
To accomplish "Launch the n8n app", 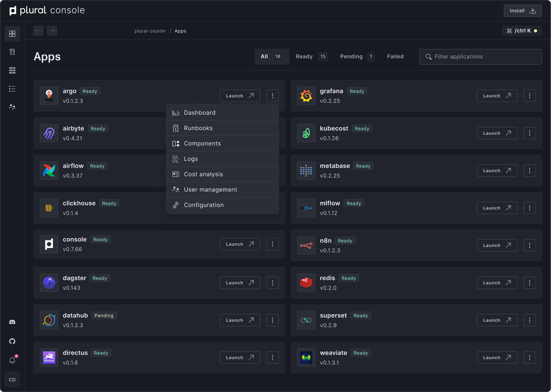I will pos(497,245).
